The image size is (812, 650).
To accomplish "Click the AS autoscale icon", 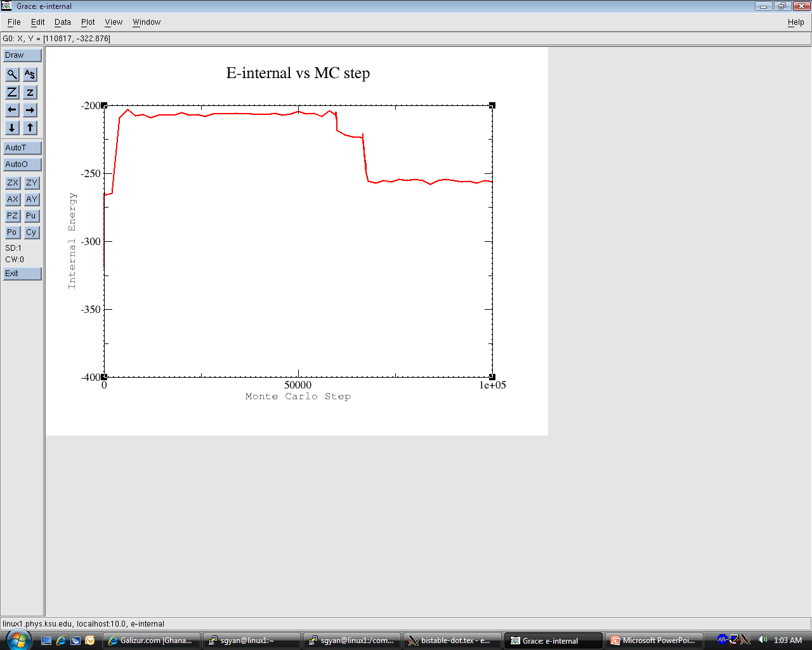I will 30,74.
